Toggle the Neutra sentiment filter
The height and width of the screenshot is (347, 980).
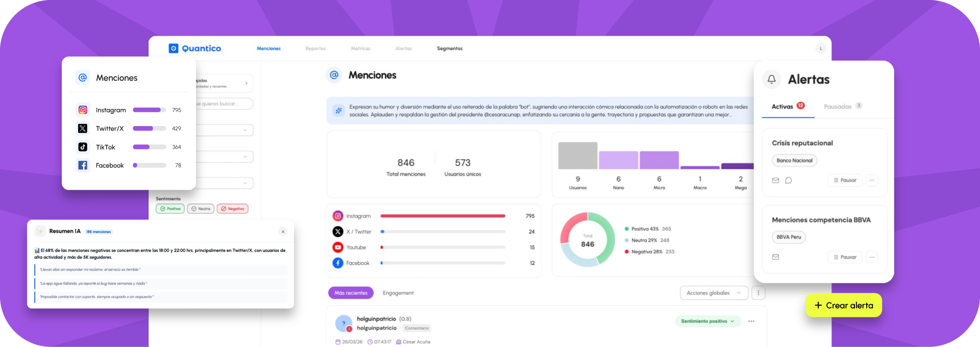coord(200,209)
